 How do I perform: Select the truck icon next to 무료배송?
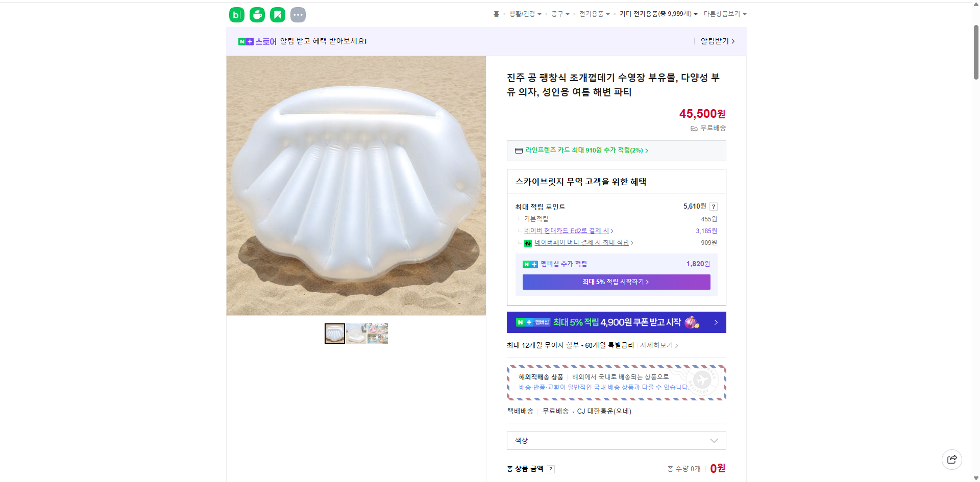pos(694,129)
